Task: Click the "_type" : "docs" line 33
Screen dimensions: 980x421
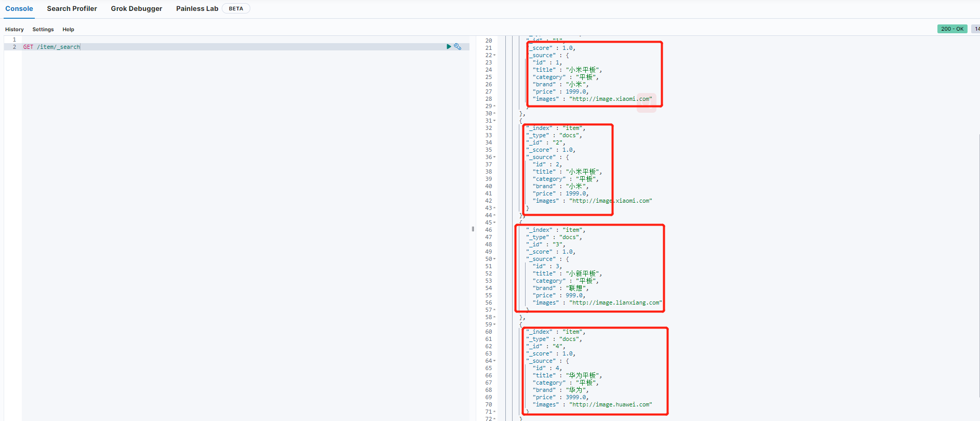Action: tap(554, 135)
